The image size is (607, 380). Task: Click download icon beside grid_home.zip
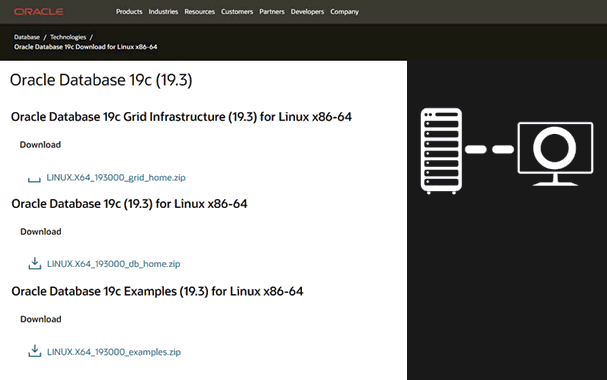[x=34, y=178]
